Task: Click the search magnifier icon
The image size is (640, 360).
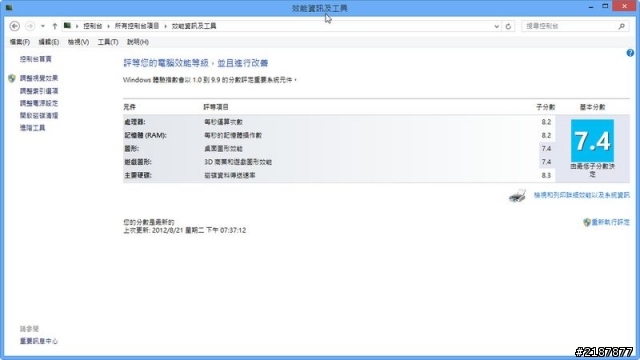Action: 622,26
